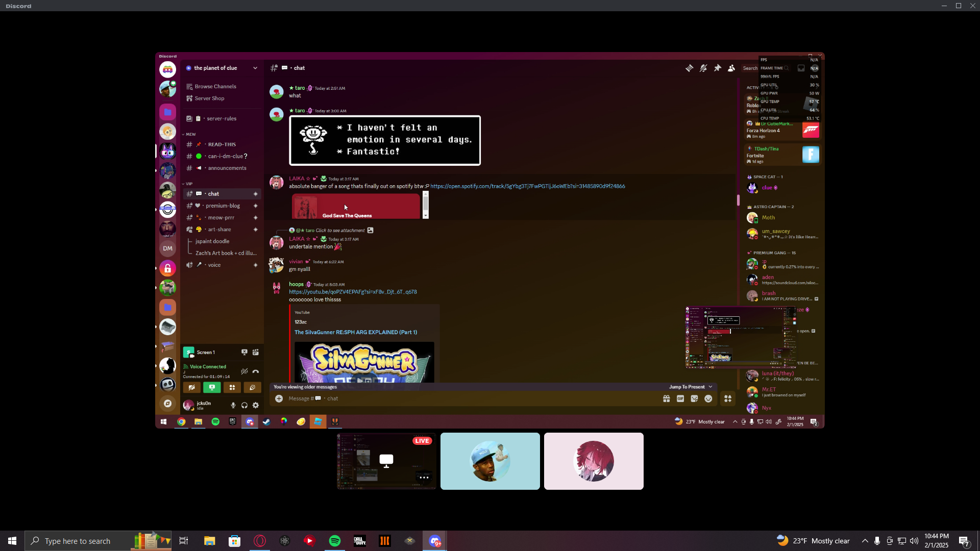The width and height of the screenshot is (980, 551).
Task: Click the soundboard button in voice panel
Action: (252, 388)
